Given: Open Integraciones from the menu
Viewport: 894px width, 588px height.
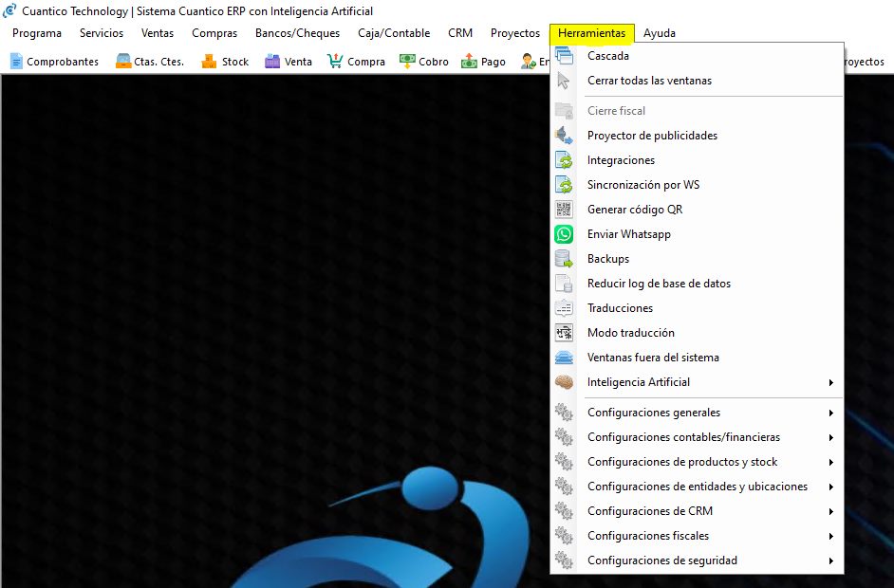Looking at the screenshot, I should tap(697, 160).
